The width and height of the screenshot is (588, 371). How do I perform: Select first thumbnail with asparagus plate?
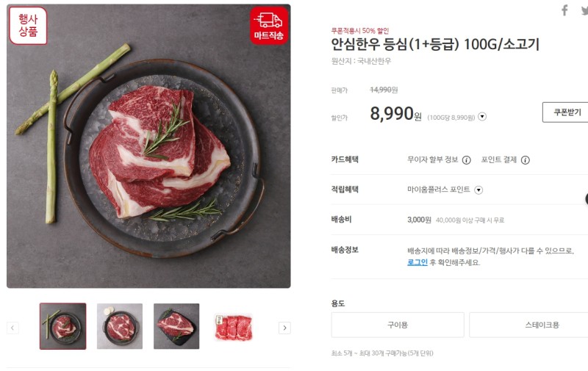[63, 326]
